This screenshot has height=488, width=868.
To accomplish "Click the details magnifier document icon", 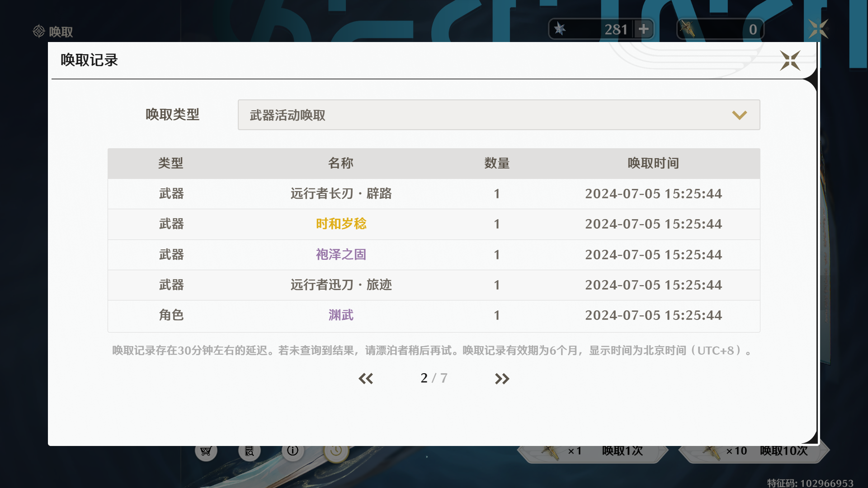I will tap(250, 451).
